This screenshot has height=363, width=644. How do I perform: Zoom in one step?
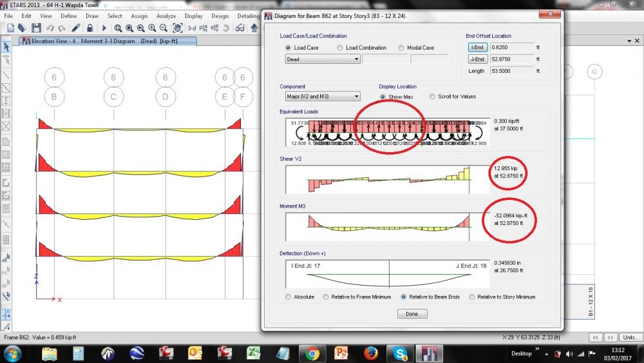pos(152,28)
